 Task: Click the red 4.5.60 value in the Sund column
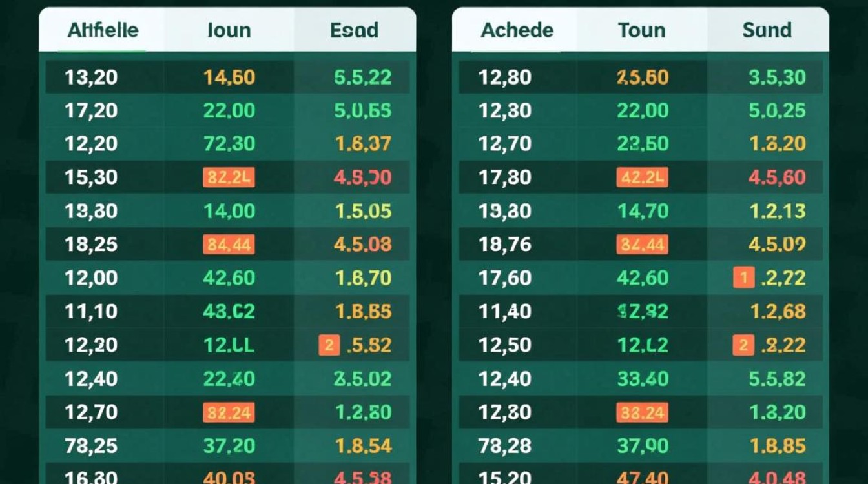[x=777, y=177]
